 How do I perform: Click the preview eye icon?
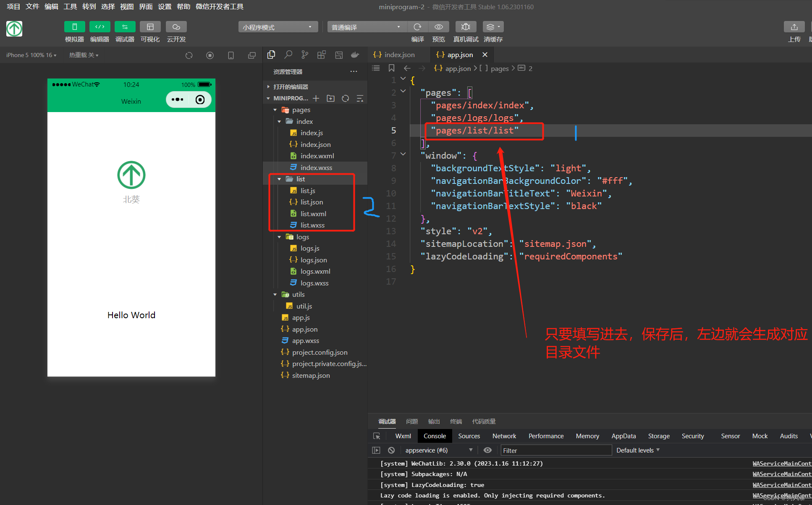tap(439, 27)
